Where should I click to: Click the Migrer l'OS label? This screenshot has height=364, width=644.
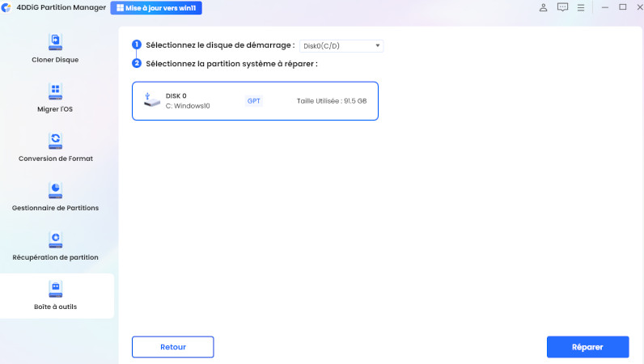[55, 109]
